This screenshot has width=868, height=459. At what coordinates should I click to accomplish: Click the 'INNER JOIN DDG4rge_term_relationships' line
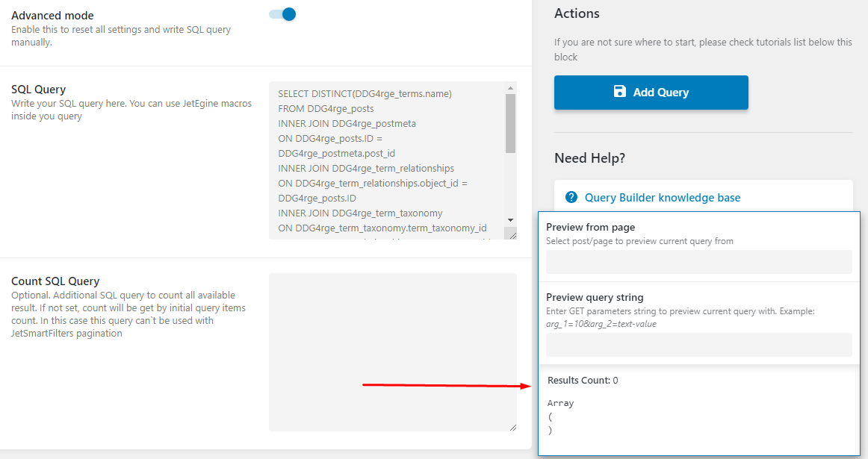click(x=366, y=168)
